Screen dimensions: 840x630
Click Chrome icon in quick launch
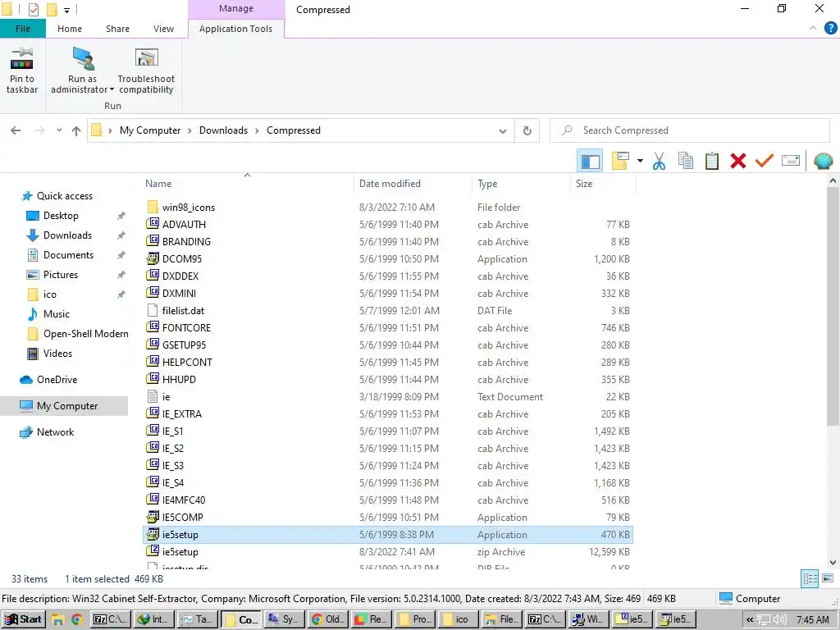point(76,620)
